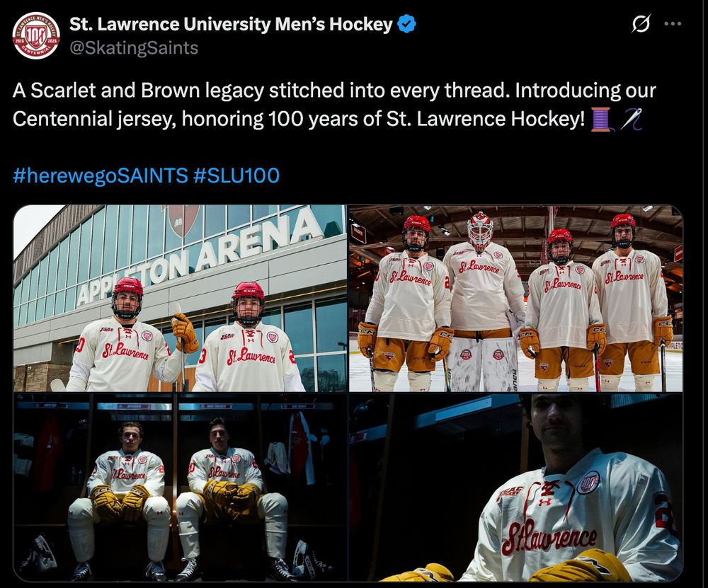Image resolution: width=708 pixels, height=588 pixels.
Task: Open the Grok explain-post icon
Action: click(641, 24)
